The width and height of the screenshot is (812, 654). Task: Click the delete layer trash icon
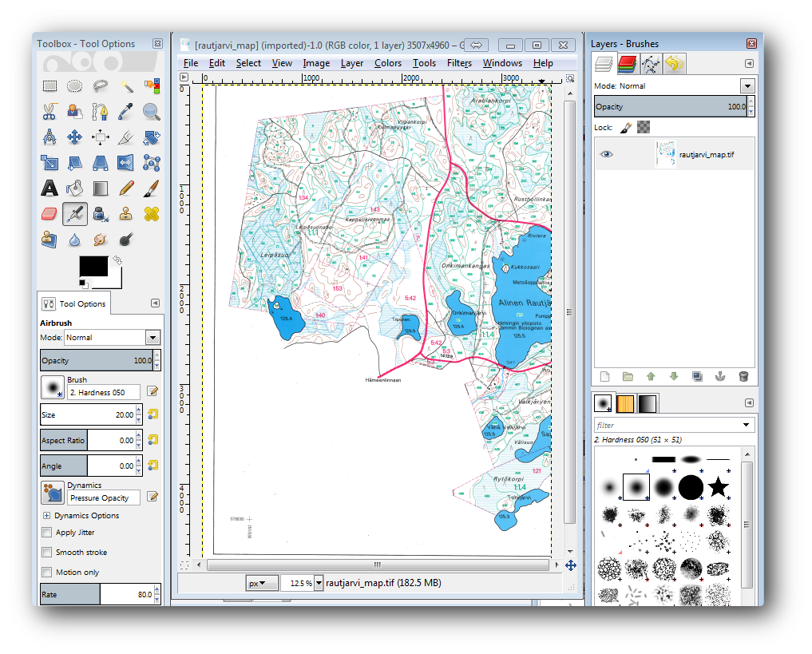[x=743, y=376]
